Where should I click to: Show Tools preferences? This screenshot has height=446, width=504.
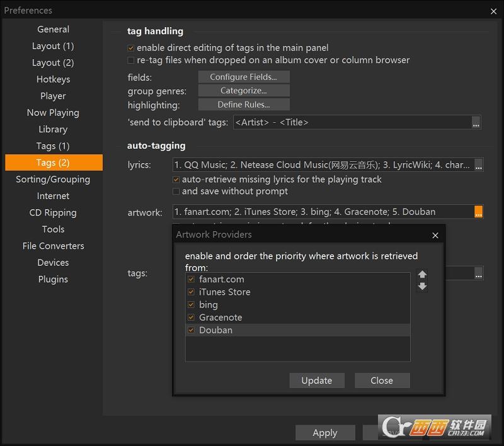pos(54,229)
